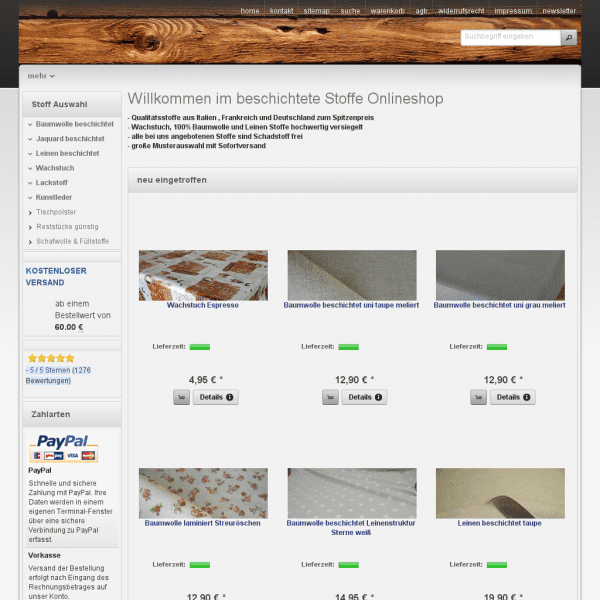Open Leinen beschichtet taupe link

click(499, 523)
